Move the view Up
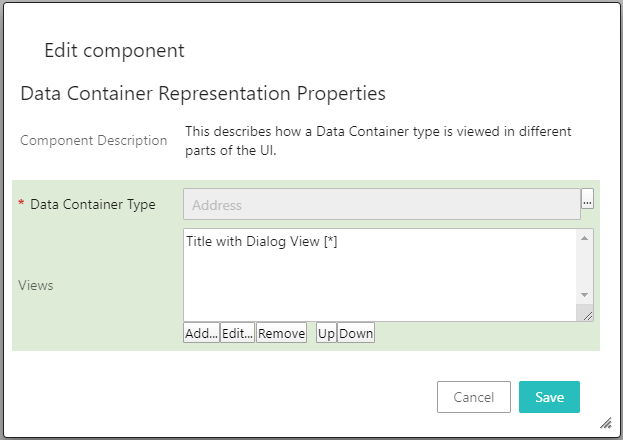This screenshot has width=623, height=440. point(326,333)
